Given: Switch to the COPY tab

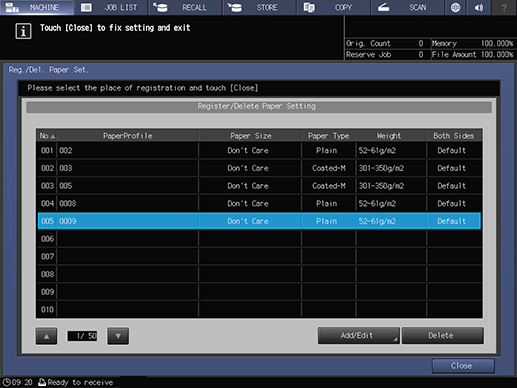Looking at the screenshot, I should [x=334, y=7].
